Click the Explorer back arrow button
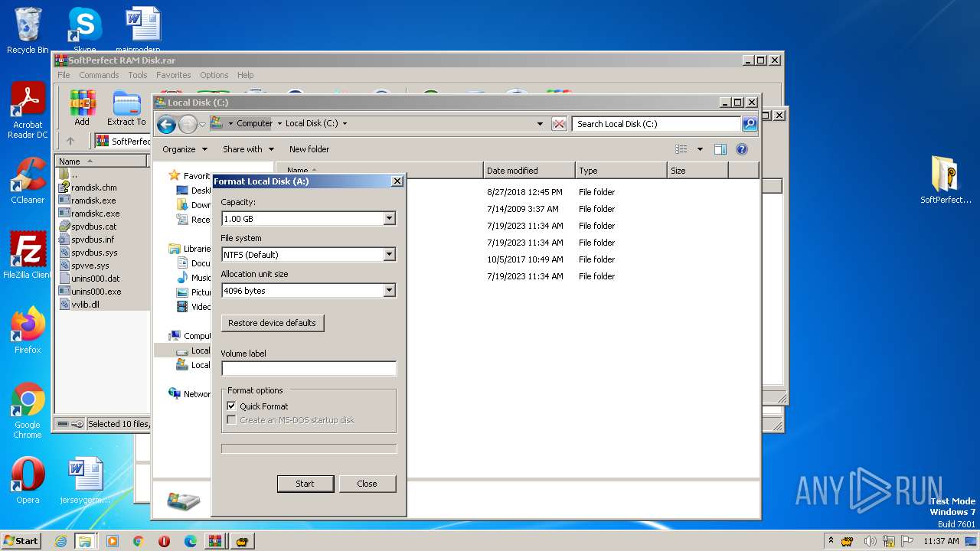 [x=166, y=124]
